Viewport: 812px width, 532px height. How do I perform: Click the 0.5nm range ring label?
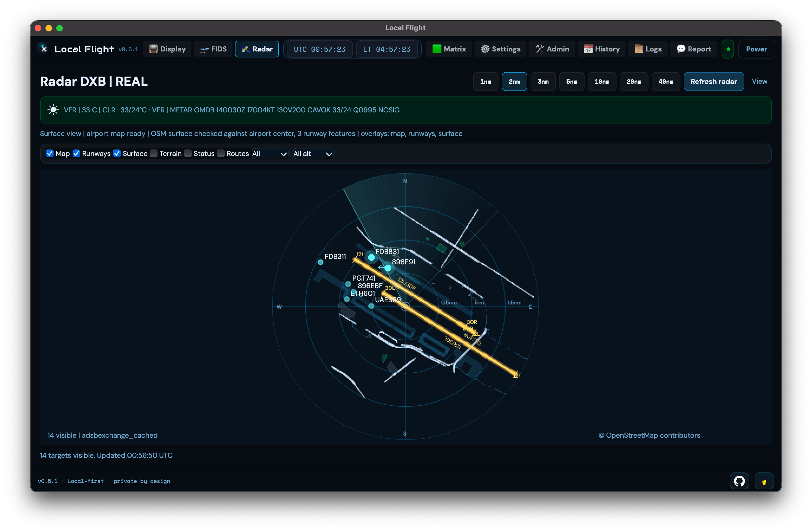pyautogui.click(x=449, y=303)
